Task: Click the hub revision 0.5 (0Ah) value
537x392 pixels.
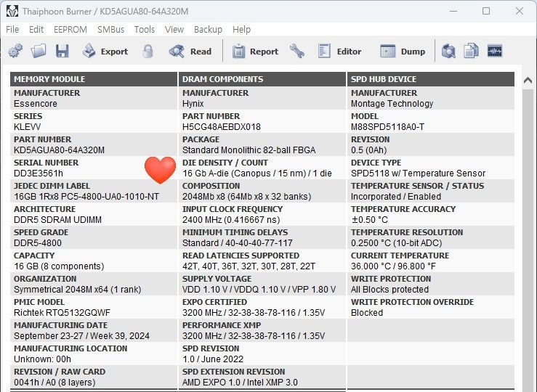Action: (368, 150)
